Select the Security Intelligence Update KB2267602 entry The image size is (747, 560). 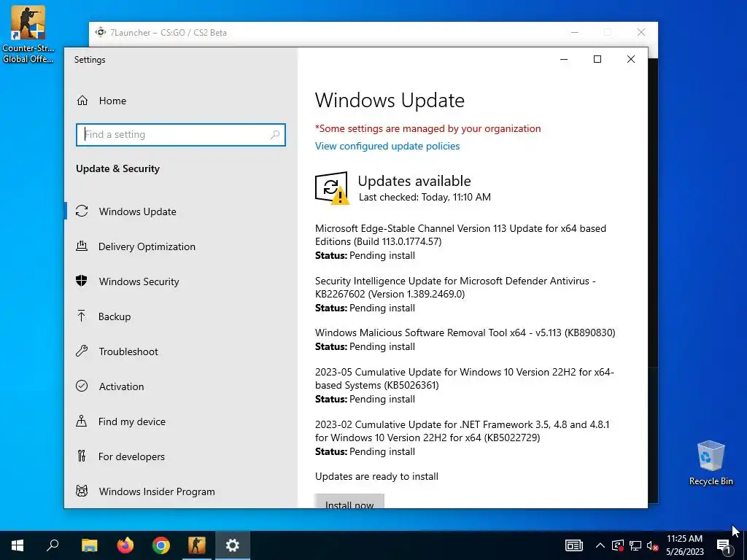click(x=455, y=295)
